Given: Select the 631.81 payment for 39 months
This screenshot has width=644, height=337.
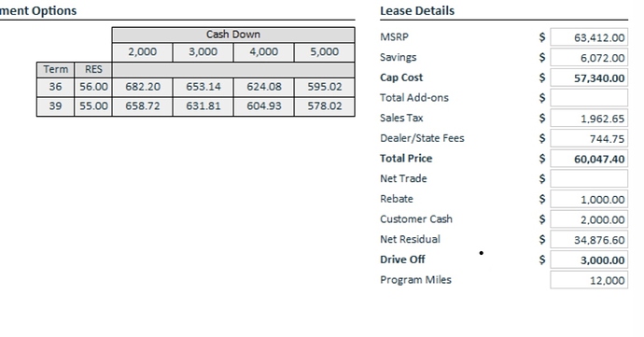Looking at the screenshot, I should (x=203, y=106).
